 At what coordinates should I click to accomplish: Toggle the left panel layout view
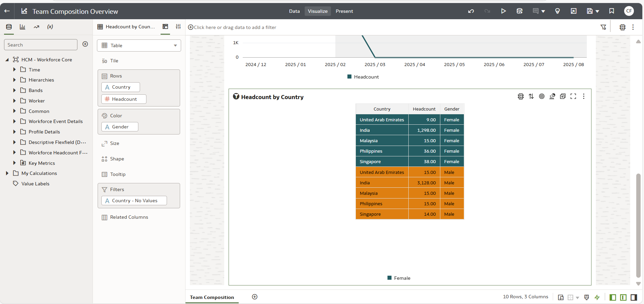(613, 298)
